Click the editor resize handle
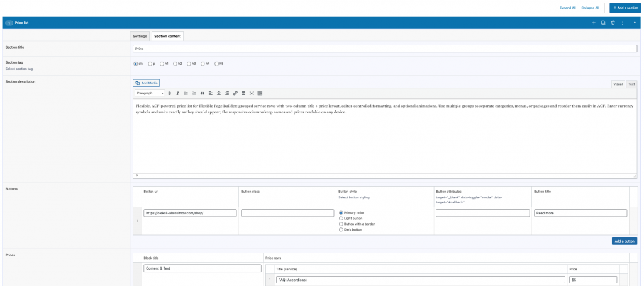 point(635,176)
